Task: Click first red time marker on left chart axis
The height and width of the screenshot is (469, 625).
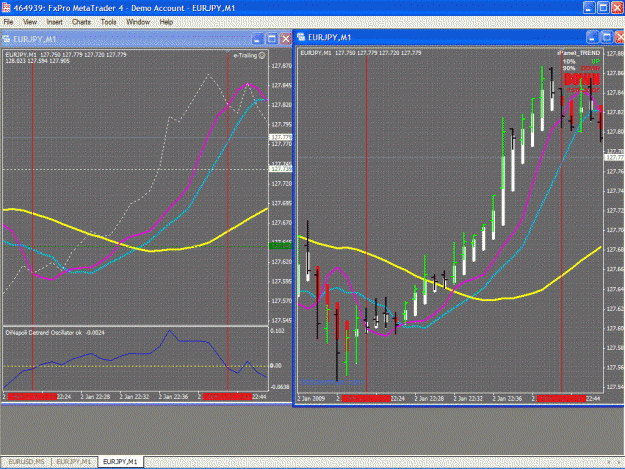Action: (32, 396)
